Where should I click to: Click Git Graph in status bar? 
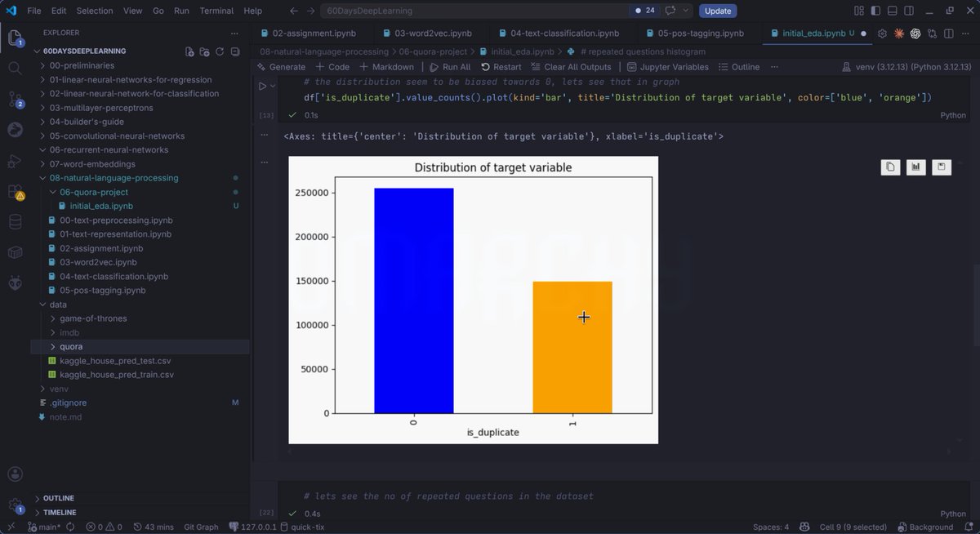coord(201,527)
